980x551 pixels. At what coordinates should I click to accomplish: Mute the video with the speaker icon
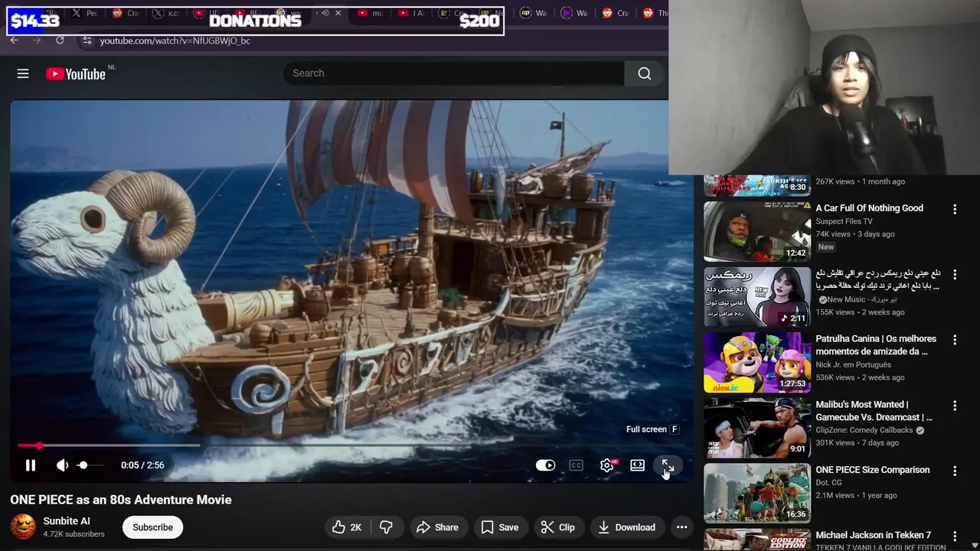[x=63, y=465]
